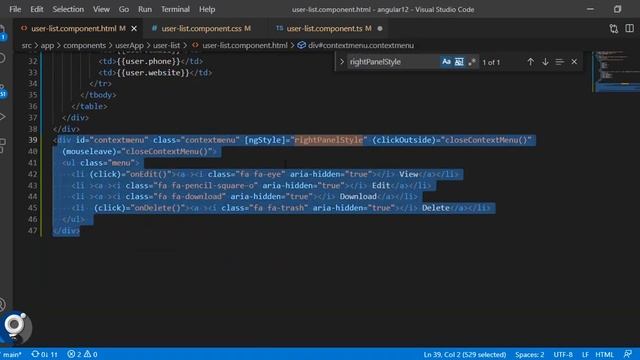Click 'onDelete()' in line 45
640x360 pixels.
[158, 208]
